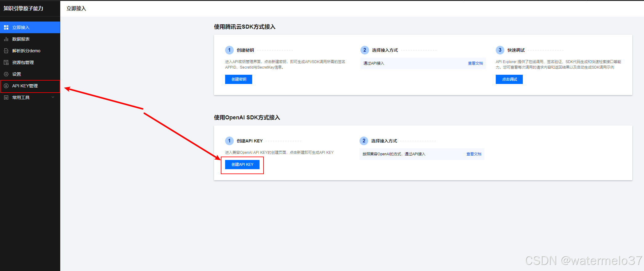Open the 数据报表 menu item
The width and height of the screenshot is (644, 271).
[x=21, y=39]
